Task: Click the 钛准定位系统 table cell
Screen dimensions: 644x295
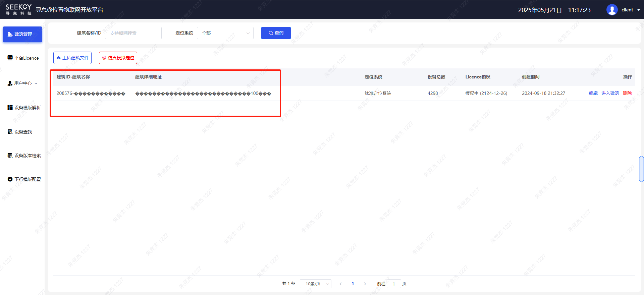Action: pos(378,93)
